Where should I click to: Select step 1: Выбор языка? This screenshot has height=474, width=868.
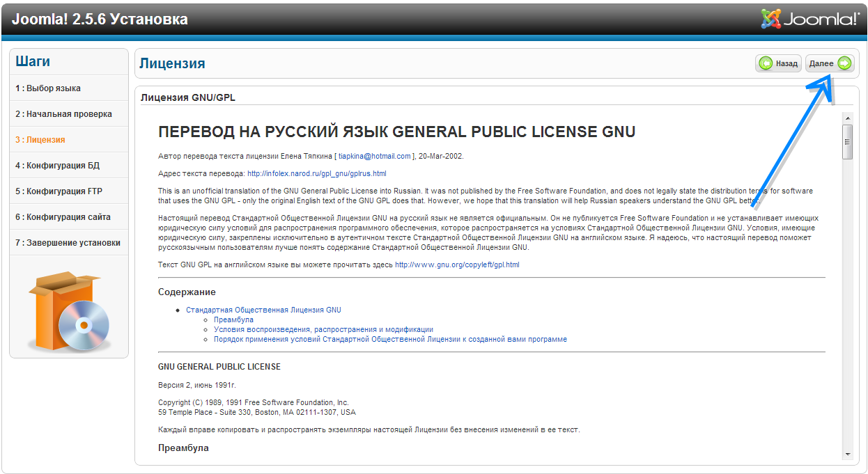pos(48,88)
